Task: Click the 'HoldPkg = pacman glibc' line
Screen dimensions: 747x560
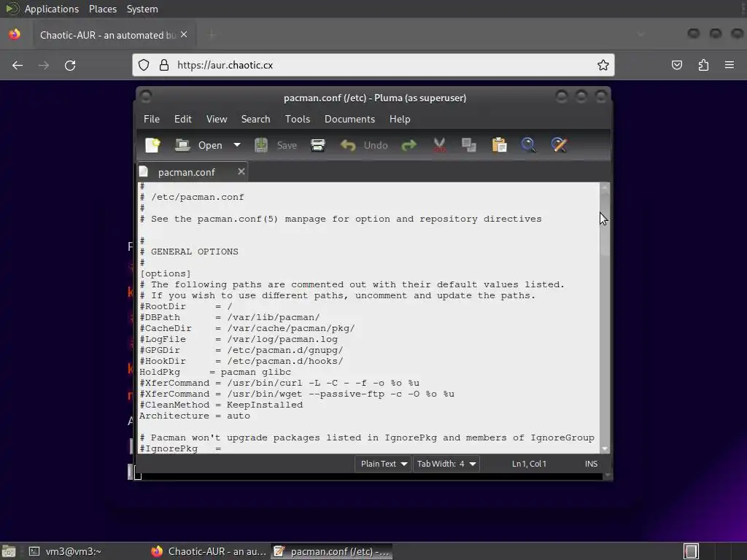Action: [215, 372]
